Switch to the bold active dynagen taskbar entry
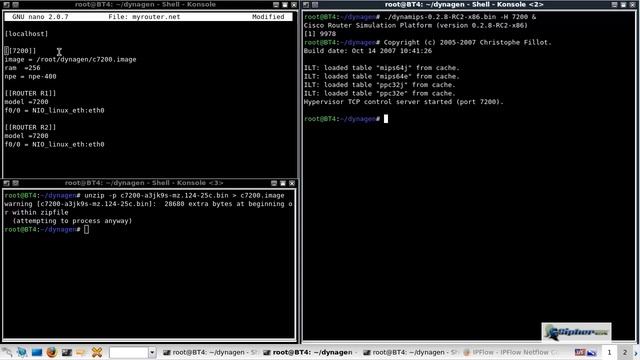 click(x=309, y=352)
